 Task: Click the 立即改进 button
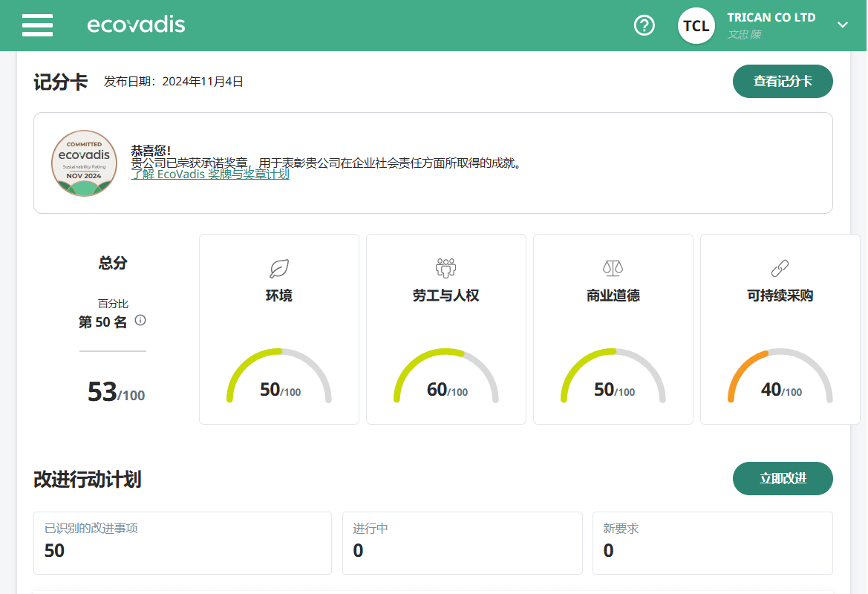783,479
